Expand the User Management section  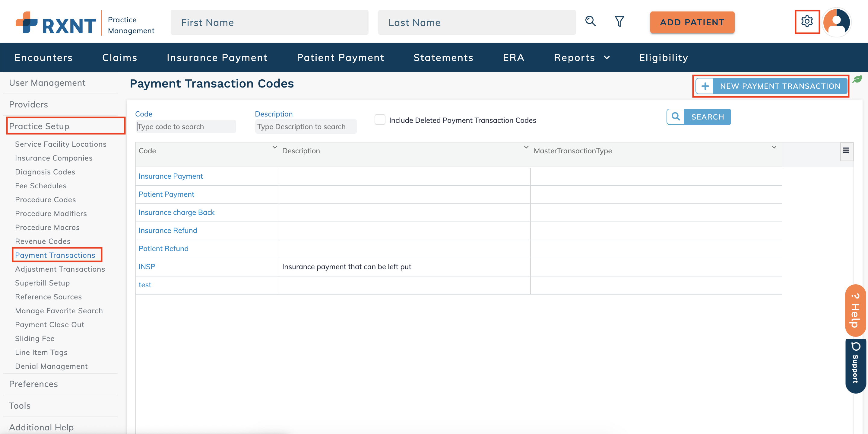[47, 83]
